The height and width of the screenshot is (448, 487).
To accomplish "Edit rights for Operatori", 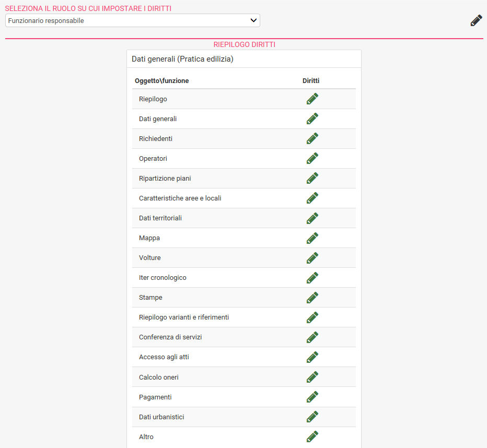I will (x=312, y=158).
